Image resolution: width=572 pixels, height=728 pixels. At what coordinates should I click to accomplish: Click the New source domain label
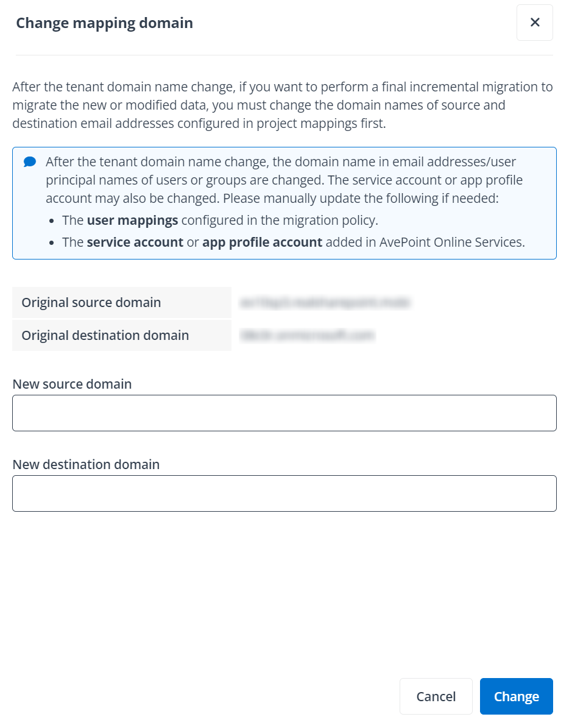click(71, 384)
